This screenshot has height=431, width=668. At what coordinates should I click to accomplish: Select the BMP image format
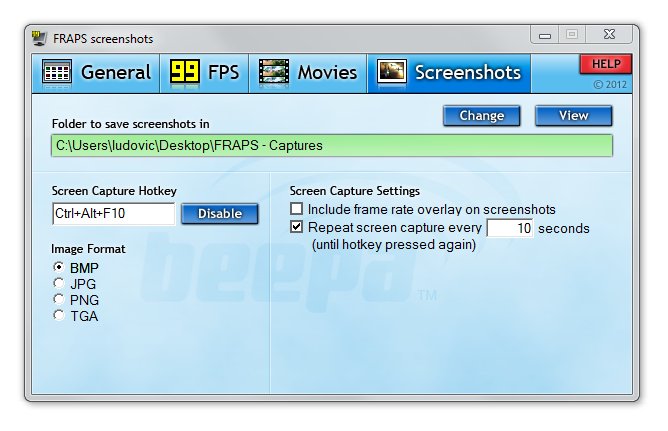[59, 267]
